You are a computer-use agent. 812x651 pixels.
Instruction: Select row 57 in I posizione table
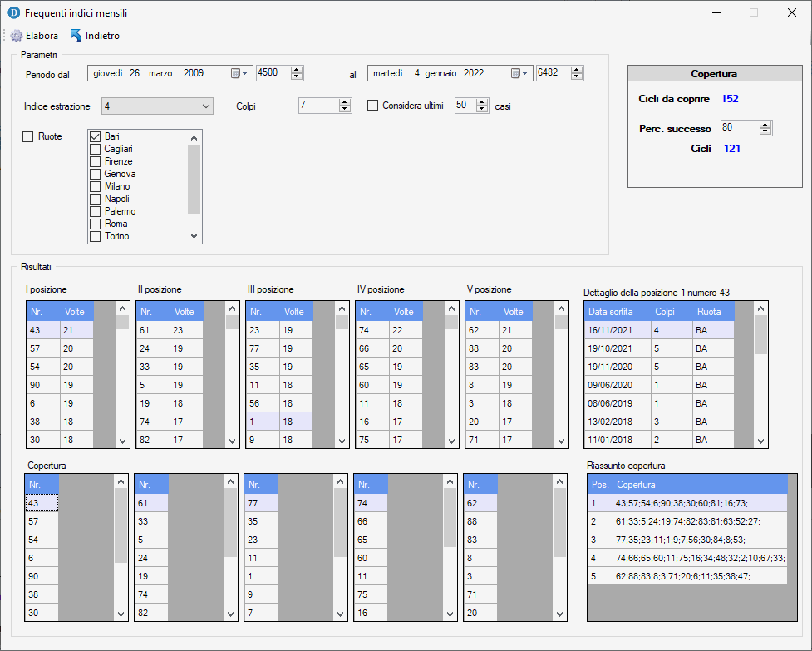point(60,348)
